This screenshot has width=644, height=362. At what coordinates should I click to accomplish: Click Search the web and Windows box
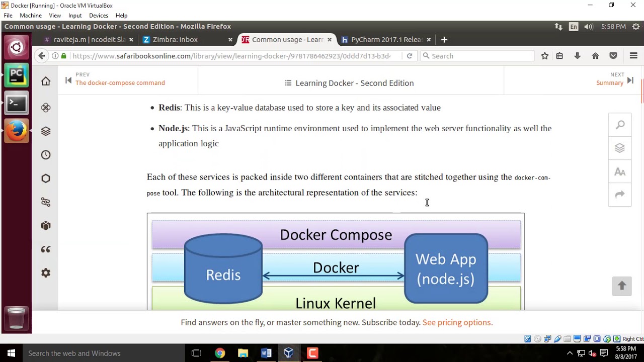coord(104,353)
